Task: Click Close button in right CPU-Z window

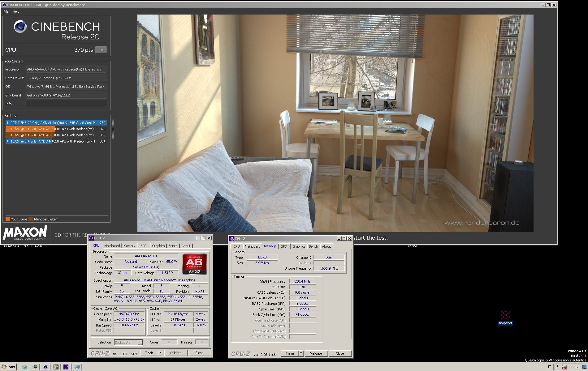Action: point(340,353)
